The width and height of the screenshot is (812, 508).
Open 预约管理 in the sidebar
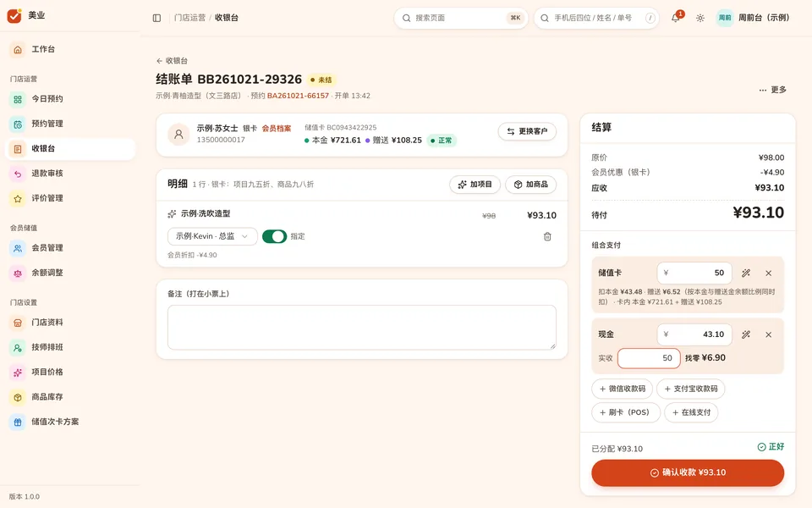pos(70,124)
